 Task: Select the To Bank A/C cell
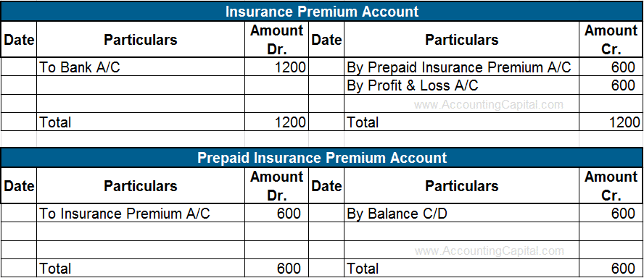[141, 67]
